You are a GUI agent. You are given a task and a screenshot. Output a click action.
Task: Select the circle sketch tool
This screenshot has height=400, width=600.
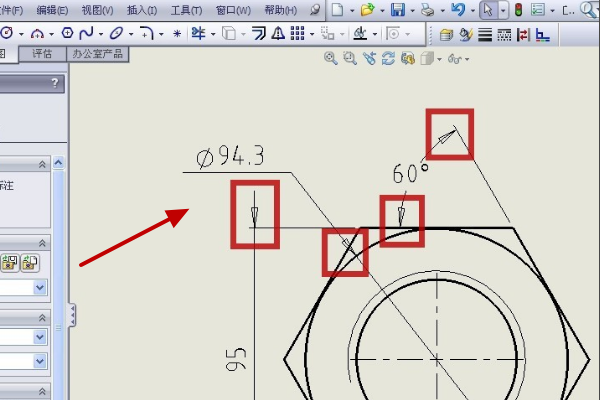[x=7, y=33]
